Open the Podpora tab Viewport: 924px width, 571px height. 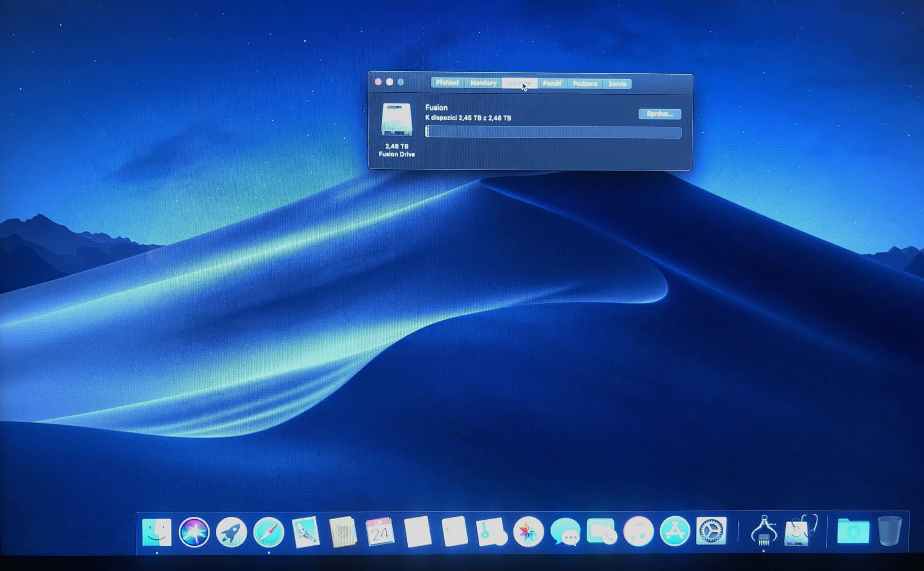pyautogui.click(x=584, y=84)
